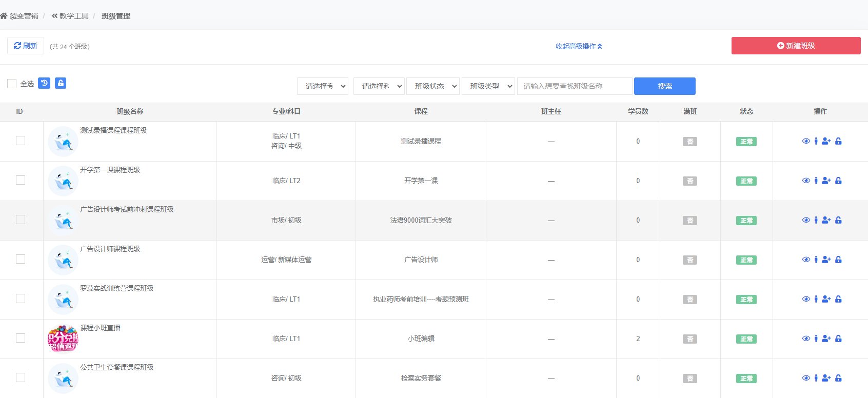The width and height of the screenshot is (868, 398).
Task: Open the eye icon in the 开学第一课课程班级 row
Action: [806, 181]
